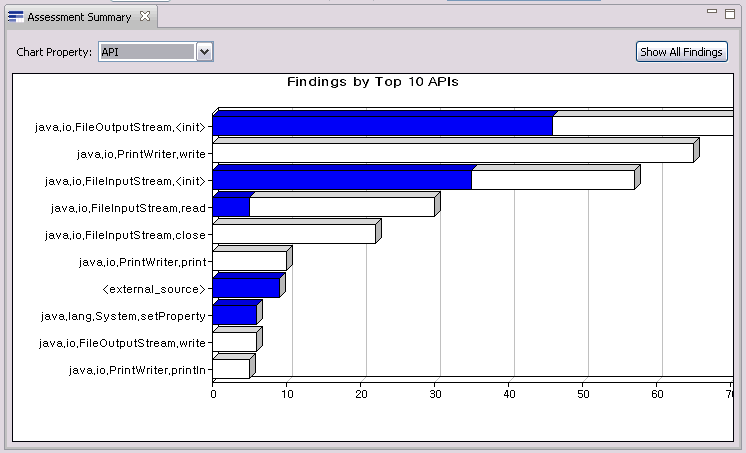The image size is (746, 453).
Task: Click the Show All Findings button
Action: [x=682, y=52]
